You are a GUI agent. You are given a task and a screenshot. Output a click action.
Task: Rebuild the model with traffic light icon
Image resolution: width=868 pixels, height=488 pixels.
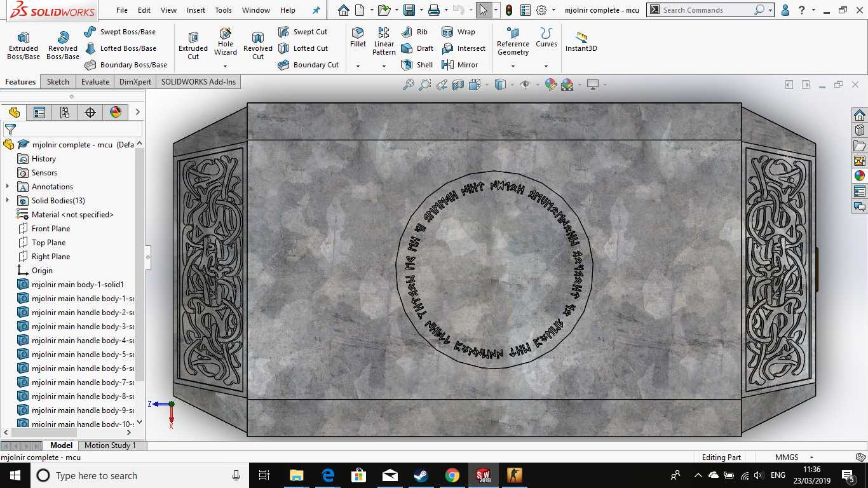click(509, 10)
